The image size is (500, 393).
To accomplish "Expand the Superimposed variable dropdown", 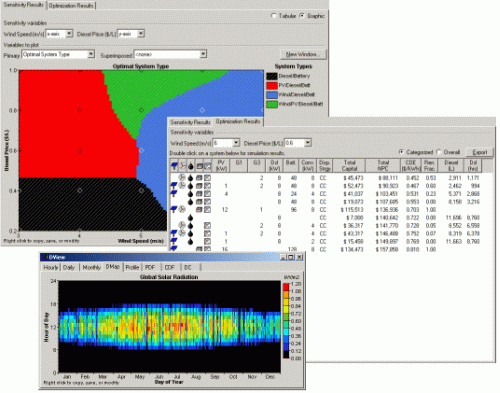I will click(203, 54).
